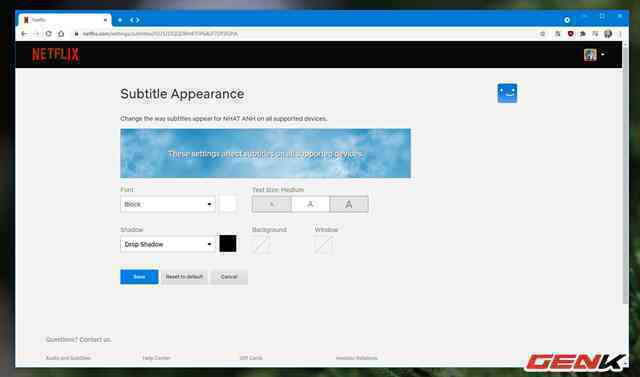This screenshot has height=377, width=640.
Task: Open the extensions puzzle icon
Action: click(x=583, y=34)
